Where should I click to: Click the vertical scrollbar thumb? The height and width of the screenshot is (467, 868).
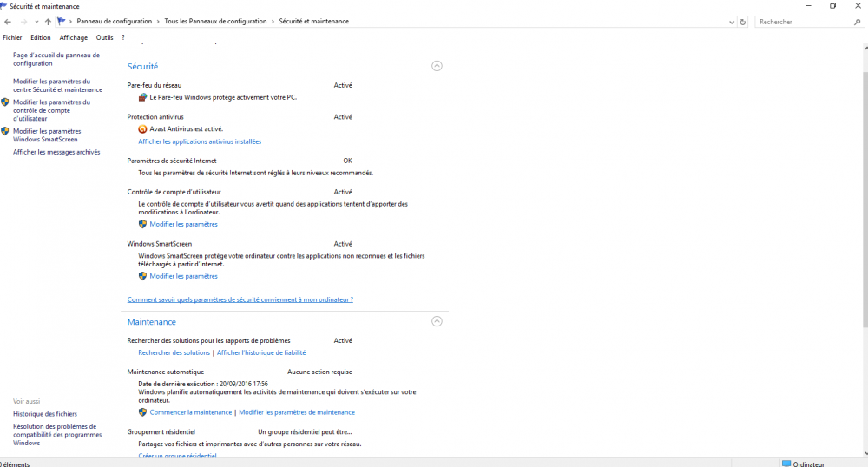(865, 199)
